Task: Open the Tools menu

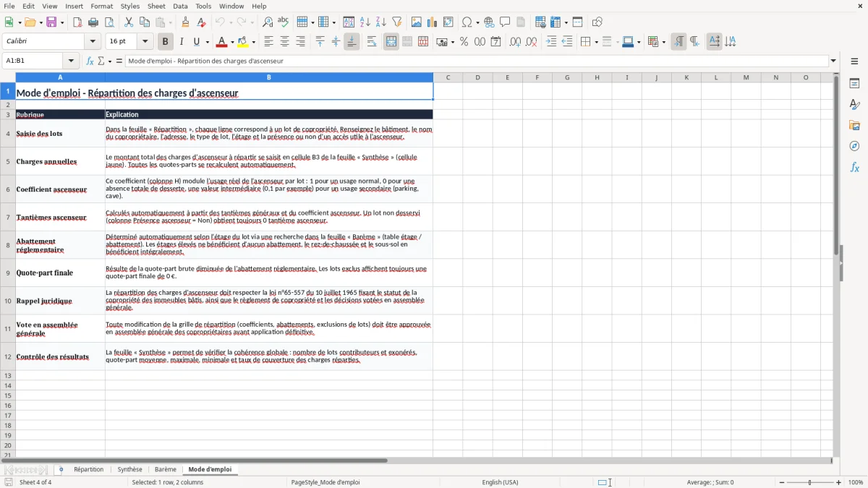Action: [203, 6]
